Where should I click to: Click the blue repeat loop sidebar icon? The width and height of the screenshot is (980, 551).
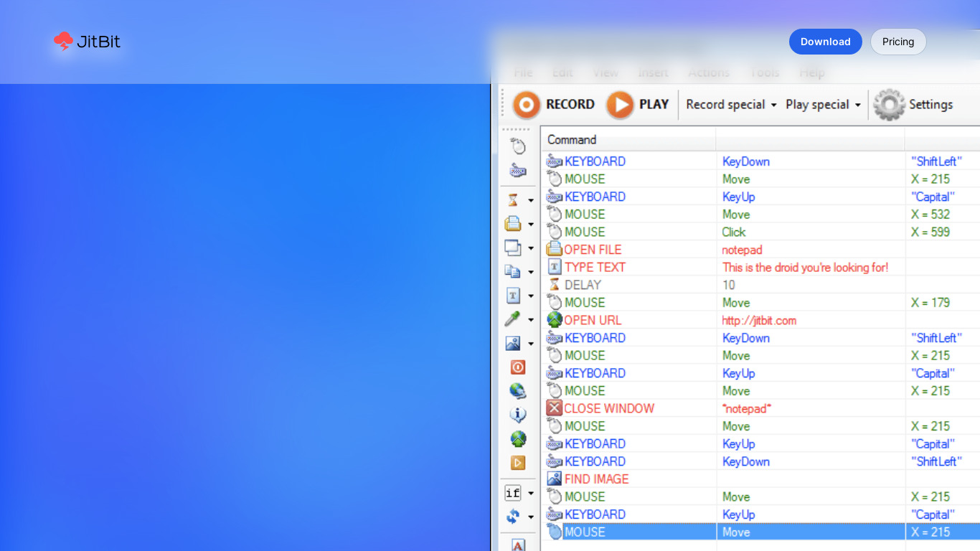(513, 516)
